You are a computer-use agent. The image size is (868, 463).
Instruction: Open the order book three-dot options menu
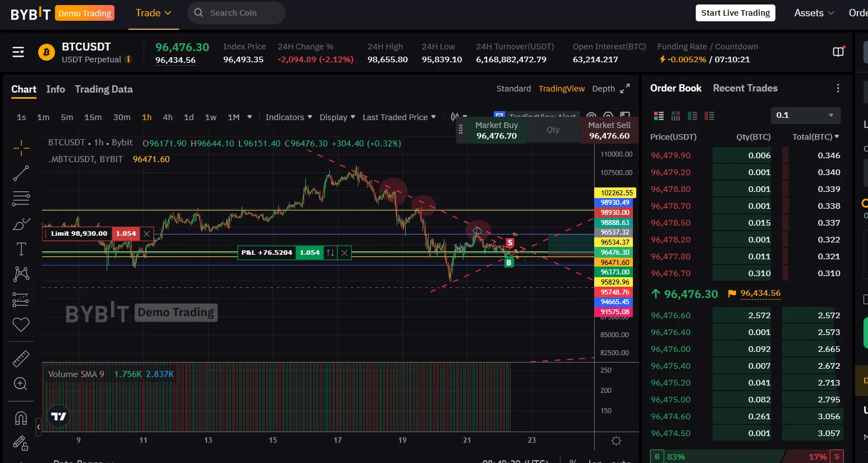(838, 88)
